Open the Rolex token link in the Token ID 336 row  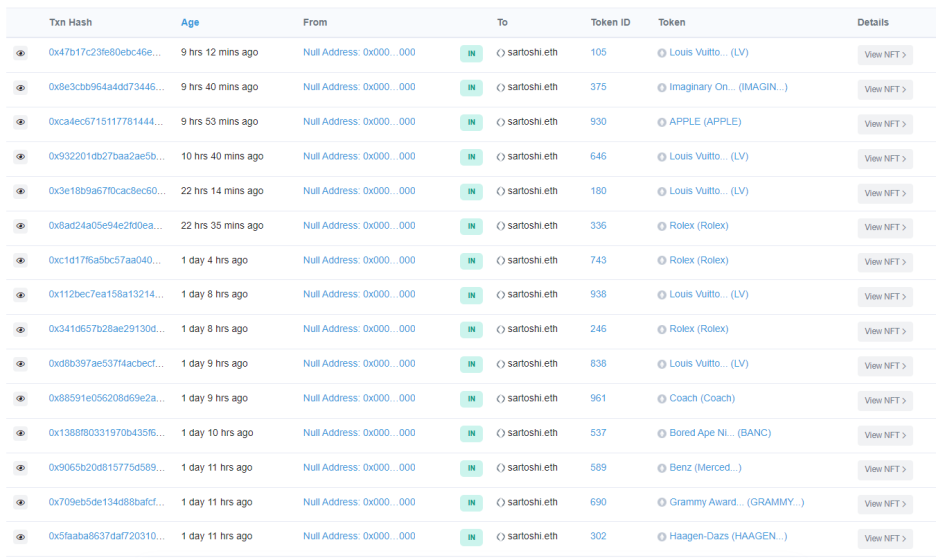pos(698,225)
